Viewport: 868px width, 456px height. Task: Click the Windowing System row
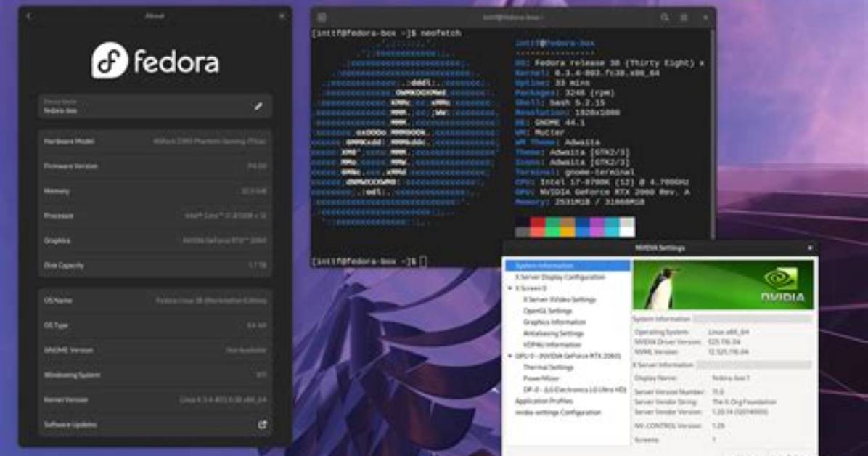pyautogui.click(x=155, y=375)
